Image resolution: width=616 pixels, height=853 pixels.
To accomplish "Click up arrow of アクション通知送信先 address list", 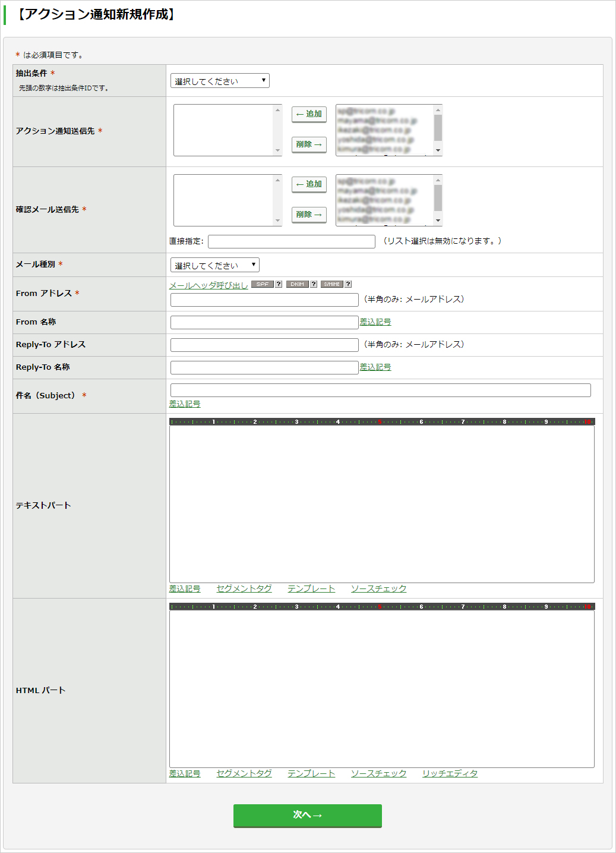I will (x=438, y=110).
